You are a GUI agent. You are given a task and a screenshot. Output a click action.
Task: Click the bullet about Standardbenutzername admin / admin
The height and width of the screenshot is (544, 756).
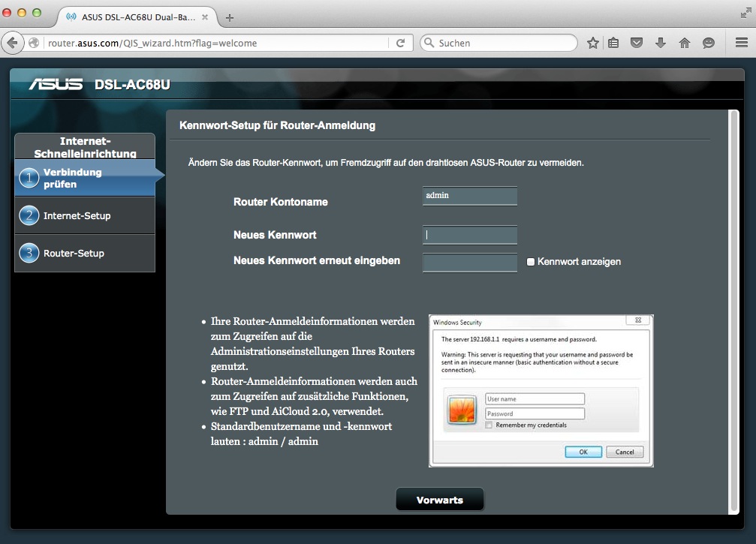301,434
